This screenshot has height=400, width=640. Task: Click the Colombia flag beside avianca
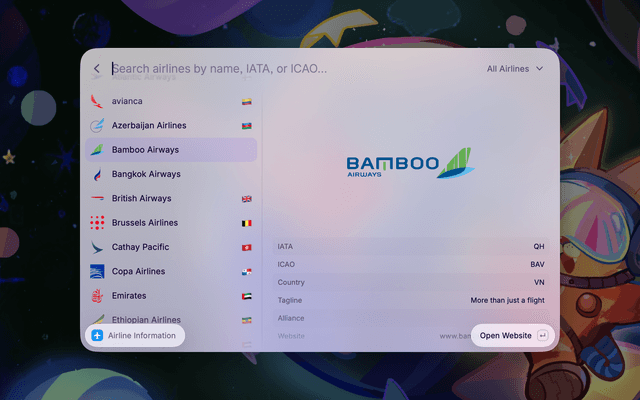point(247,101)
